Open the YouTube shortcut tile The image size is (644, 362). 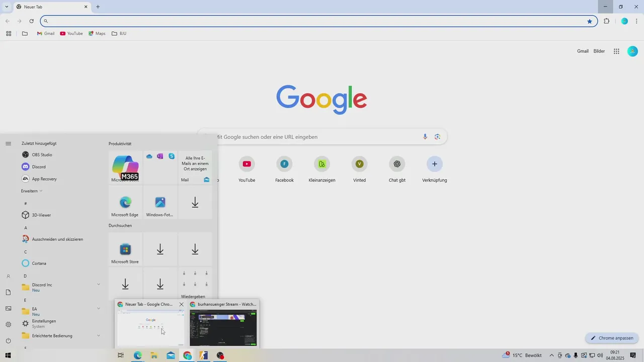pyautogui.click(x=247, y=169)
